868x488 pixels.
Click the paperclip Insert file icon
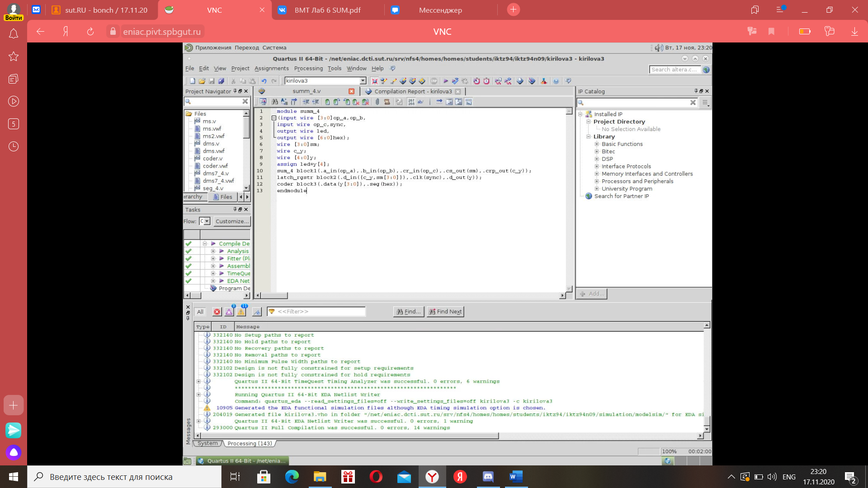click(377, 102)
